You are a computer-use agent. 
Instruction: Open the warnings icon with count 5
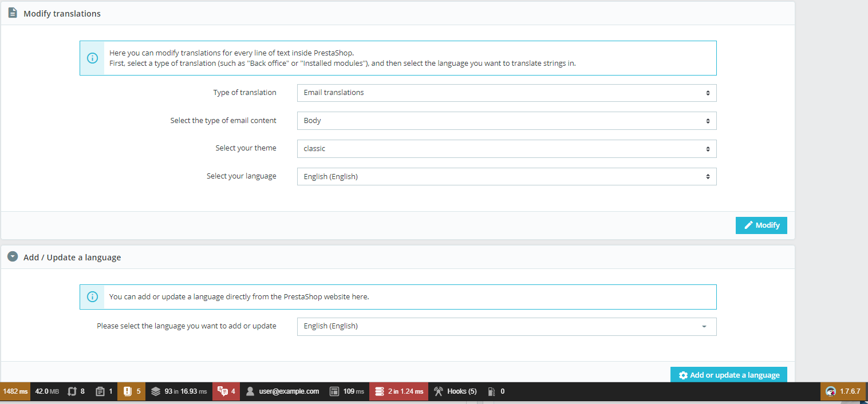point(128,391)
